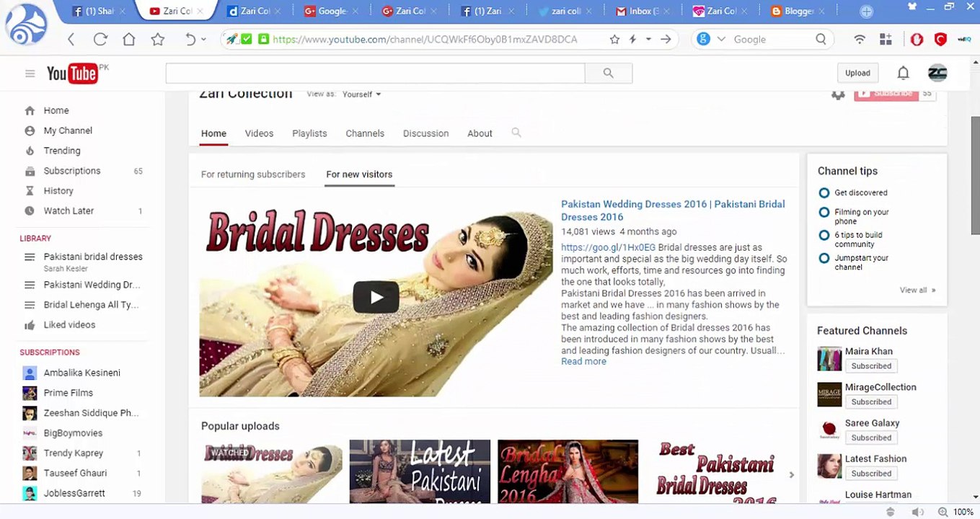This screenshot has width=980, height=519.
Task: Switch to Videos channel tab
Action: click(x=259, y=133)
